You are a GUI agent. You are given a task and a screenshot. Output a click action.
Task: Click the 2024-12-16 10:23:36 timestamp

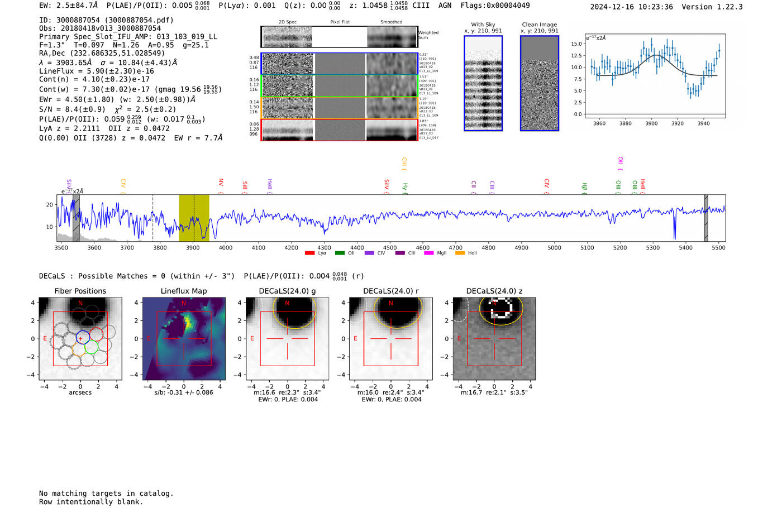point(632,7)
